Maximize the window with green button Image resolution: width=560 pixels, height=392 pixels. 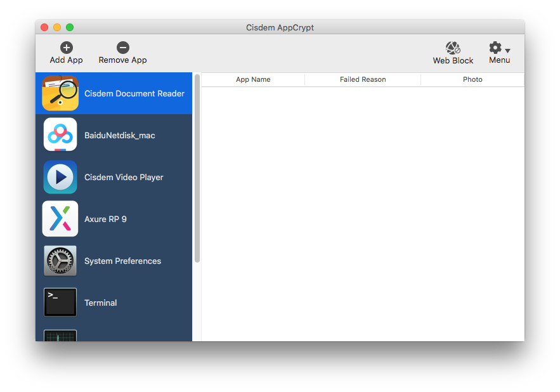point(70,27)
